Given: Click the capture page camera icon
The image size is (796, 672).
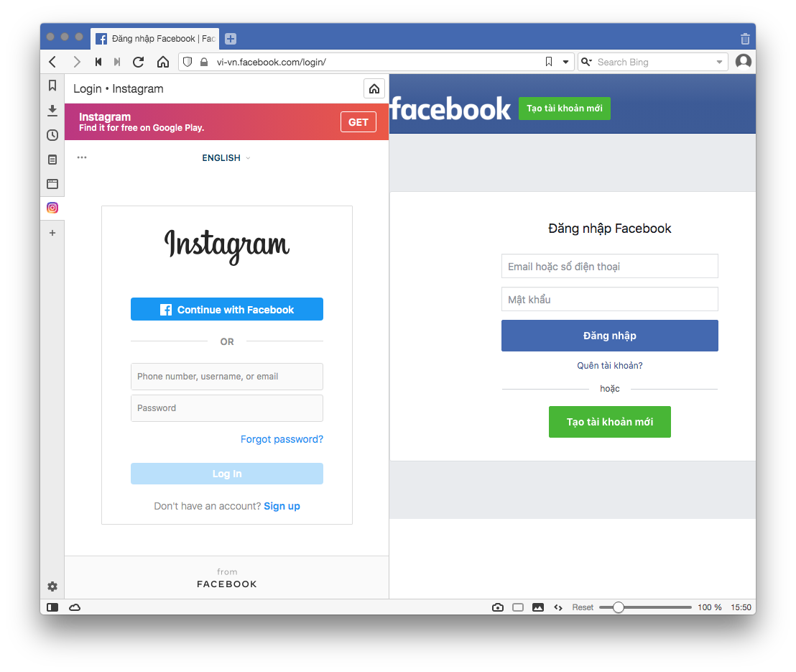Looking at the screenshot, I should tap(497, 607).
